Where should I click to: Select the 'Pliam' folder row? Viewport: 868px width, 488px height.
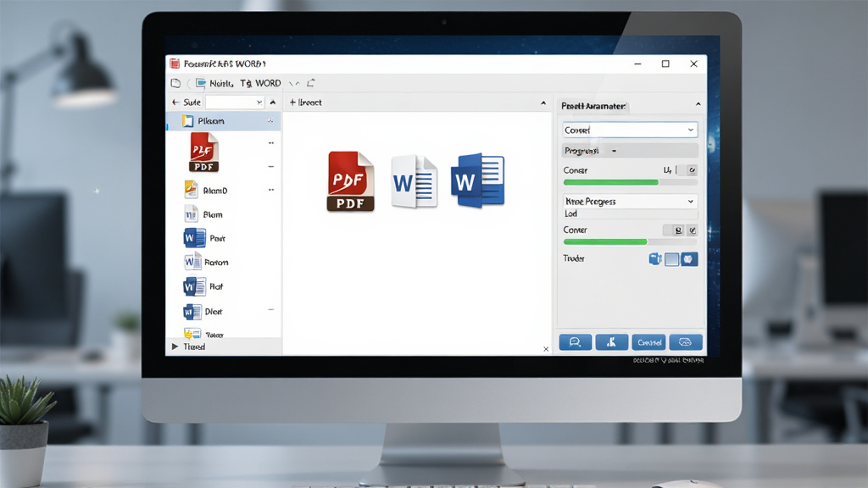(224, 121)
